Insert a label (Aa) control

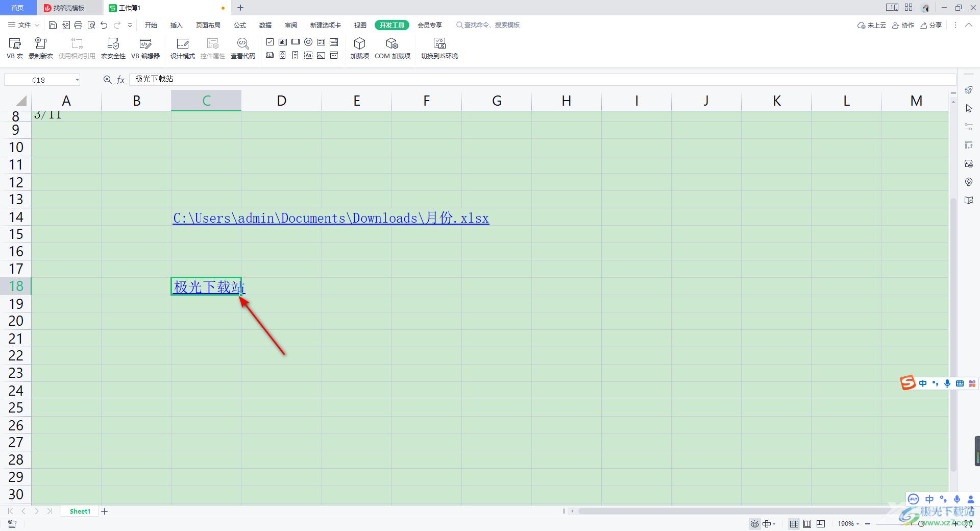[308, 55]
